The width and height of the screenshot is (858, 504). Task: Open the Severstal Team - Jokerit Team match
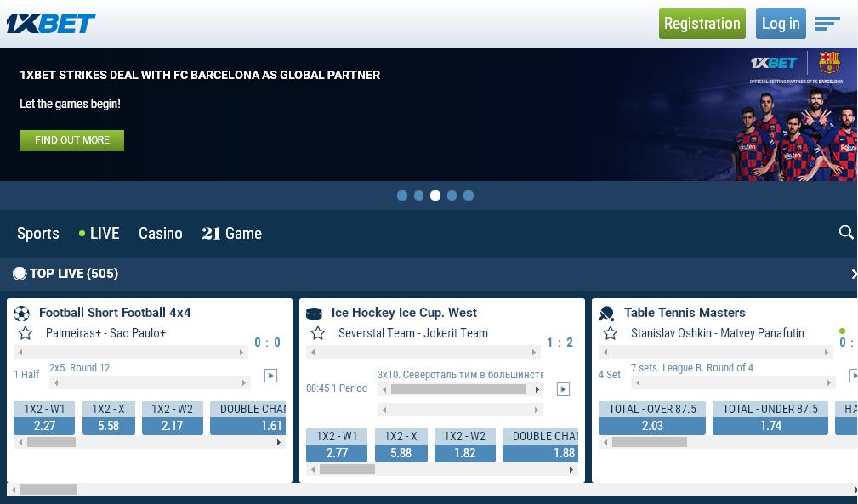[x=413, y=333]
